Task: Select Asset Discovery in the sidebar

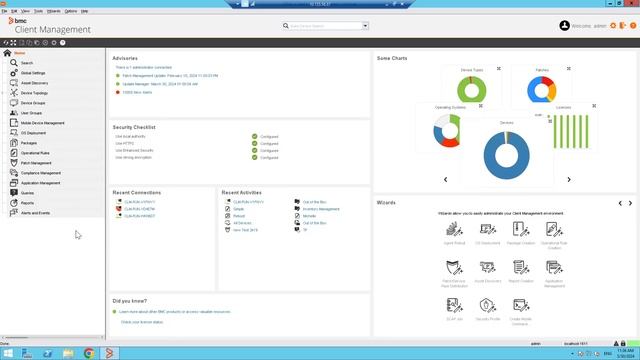Action: (34, 83)
